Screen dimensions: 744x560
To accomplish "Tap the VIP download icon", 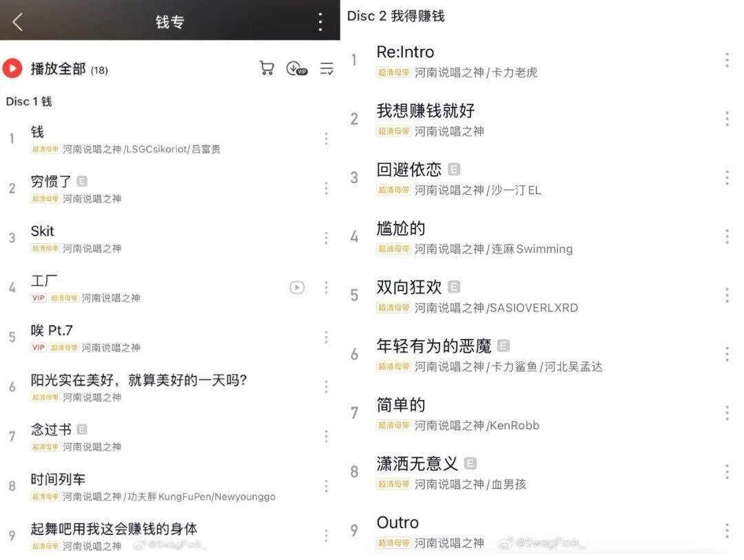I will (296, 69).
